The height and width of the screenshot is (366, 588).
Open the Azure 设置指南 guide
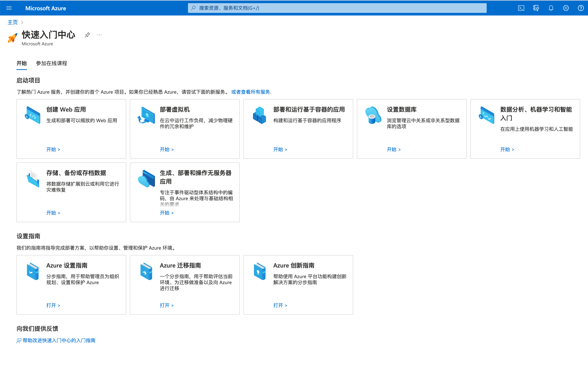[53, 305]
